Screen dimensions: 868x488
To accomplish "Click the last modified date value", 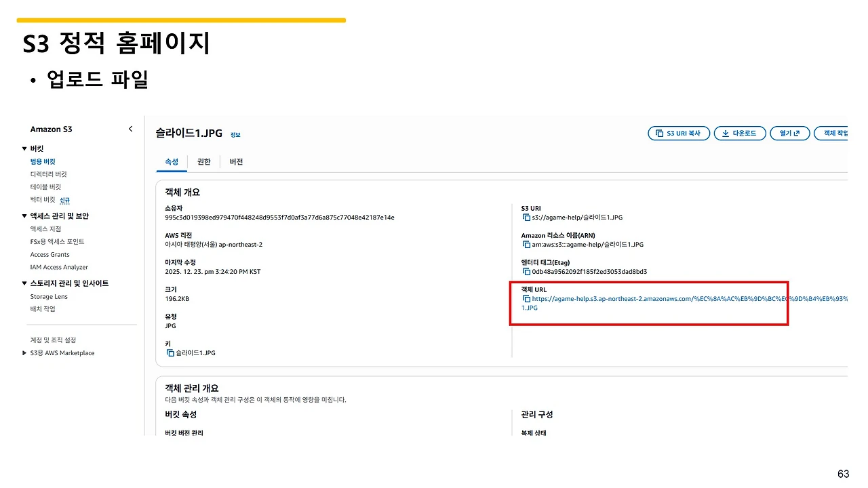I will point(213,272).
